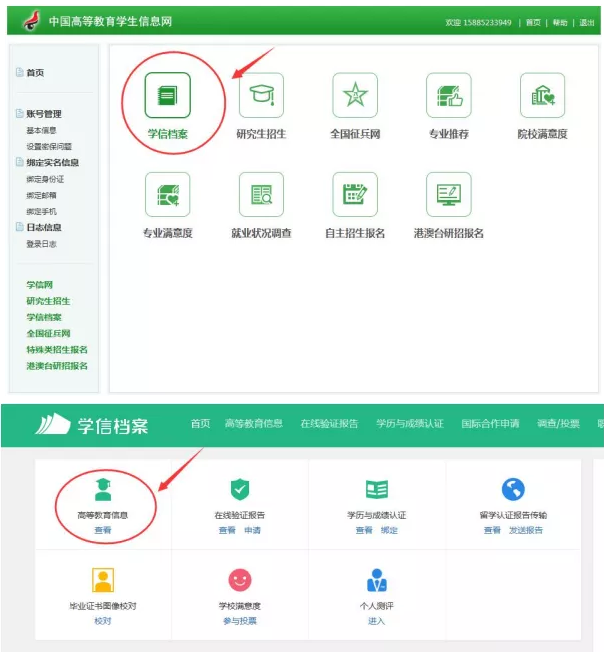Click 首页 in the top header bar
The image size is (604, 656).
click(533, 23)
